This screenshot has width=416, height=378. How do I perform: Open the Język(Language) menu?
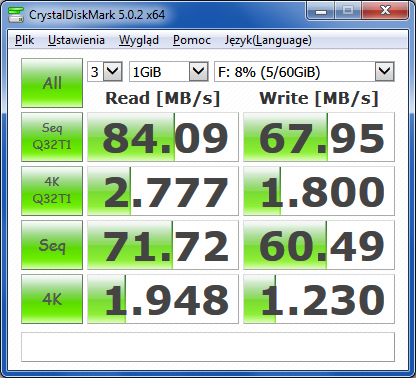(x=268, y=40)
